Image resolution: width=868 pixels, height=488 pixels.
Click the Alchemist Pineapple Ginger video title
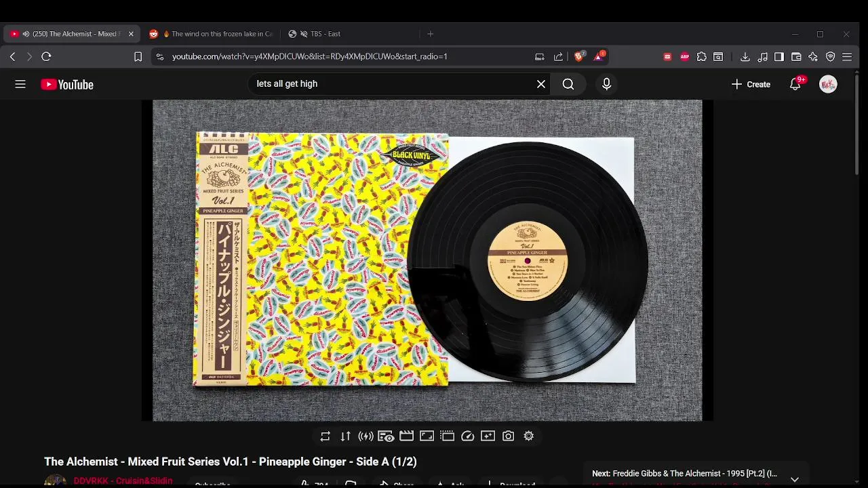click(x=231, y=462)
